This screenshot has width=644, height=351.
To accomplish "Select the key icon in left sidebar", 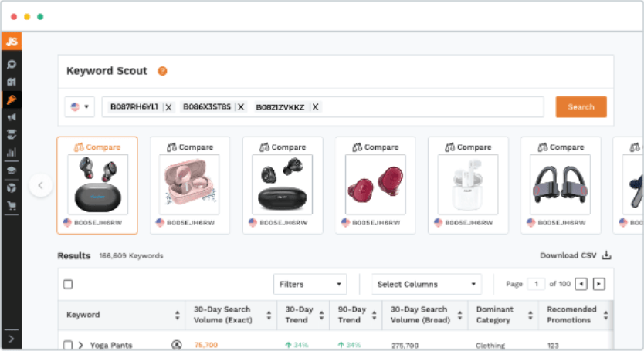I will coord(12,100).
